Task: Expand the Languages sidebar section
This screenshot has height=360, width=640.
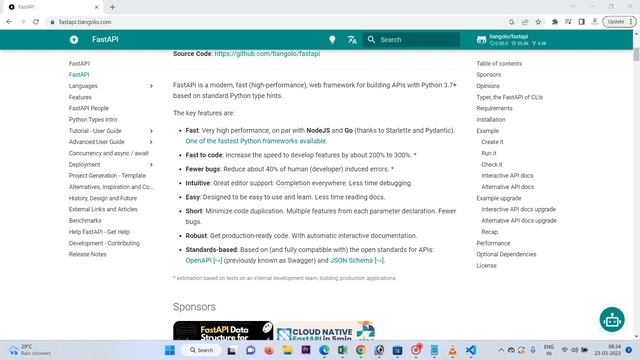Action: point(151,86)
